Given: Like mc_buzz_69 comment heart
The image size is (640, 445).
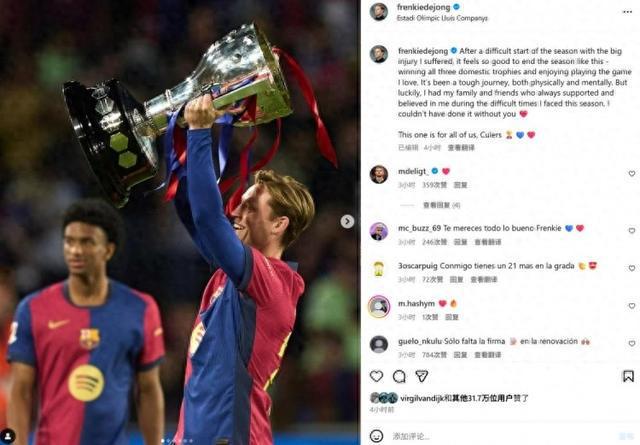Looking at the screenshot, I should [x=631, y=230].
